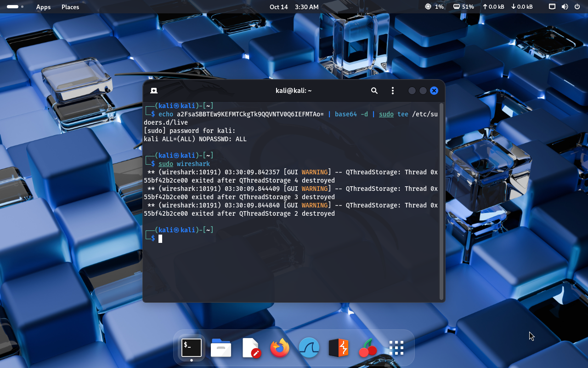Click the Terminal icon in dock
This screenshot has height=368, width=588.
pos(192,348)
